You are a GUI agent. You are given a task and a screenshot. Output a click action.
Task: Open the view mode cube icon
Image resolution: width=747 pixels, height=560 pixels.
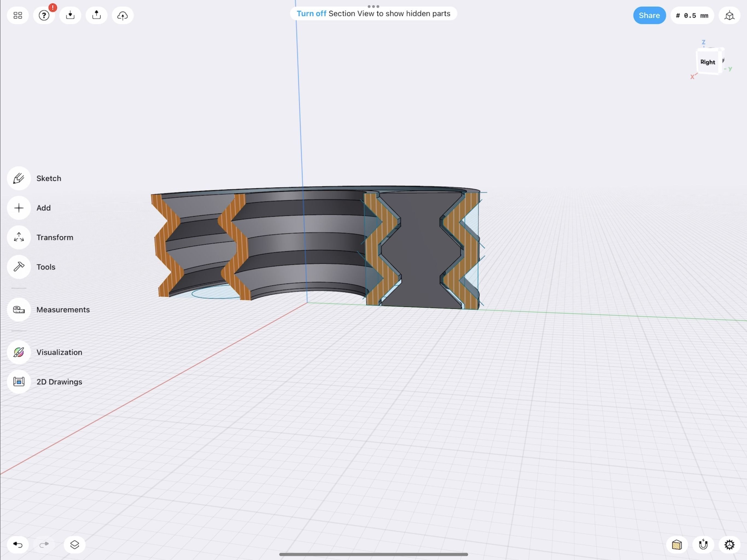(x=730, y=16)
